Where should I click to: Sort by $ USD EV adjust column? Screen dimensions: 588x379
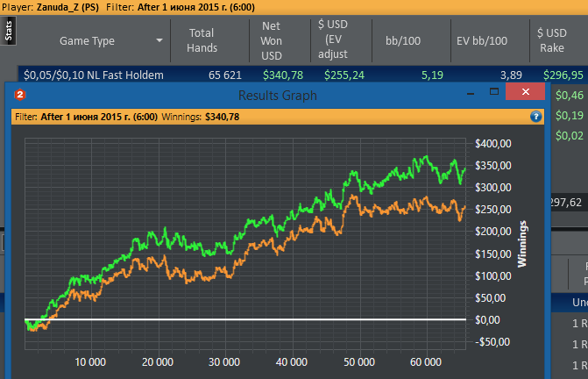click(333, 39)
